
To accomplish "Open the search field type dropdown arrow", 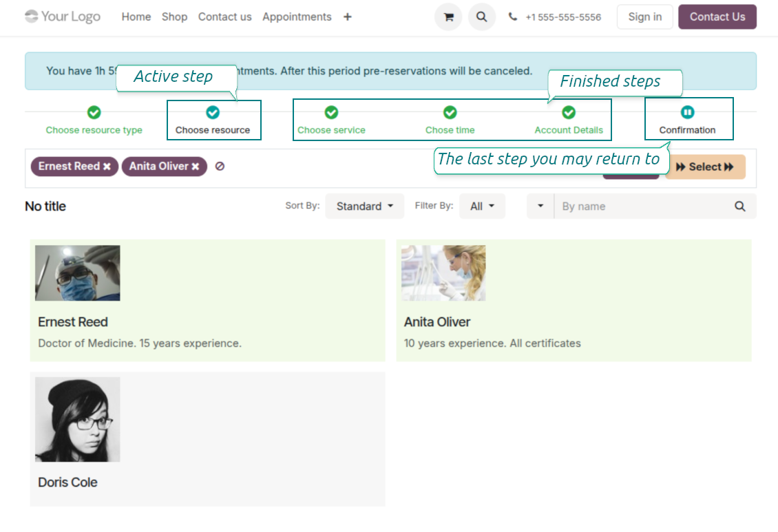I will 540,206.
